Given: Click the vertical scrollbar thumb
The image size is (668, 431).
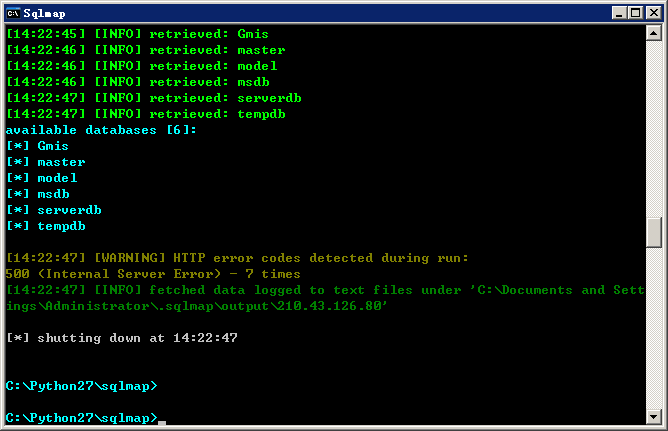Looking at the screenshot, I should click(654, 233).
